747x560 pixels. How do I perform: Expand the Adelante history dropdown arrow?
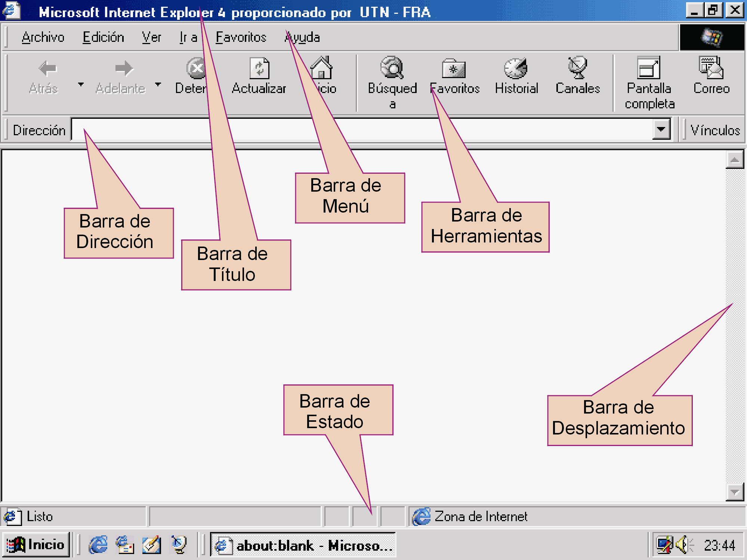pyautogui.click(x=158, y=84)
